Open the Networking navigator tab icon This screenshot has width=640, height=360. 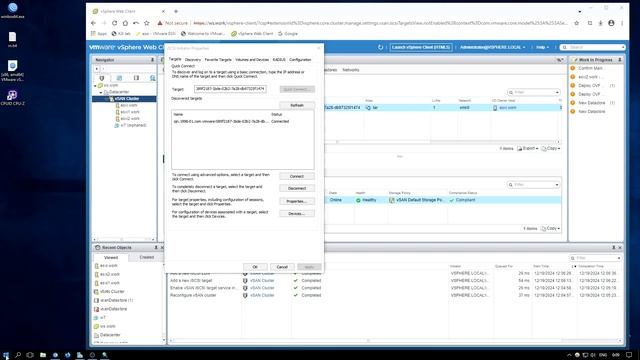[153, 78]
